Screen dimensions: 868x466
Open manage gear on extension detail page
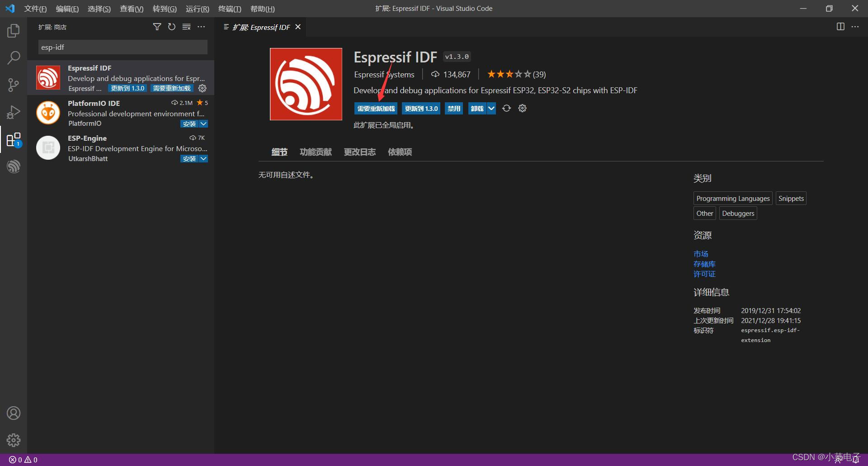[x=522, y=109]
